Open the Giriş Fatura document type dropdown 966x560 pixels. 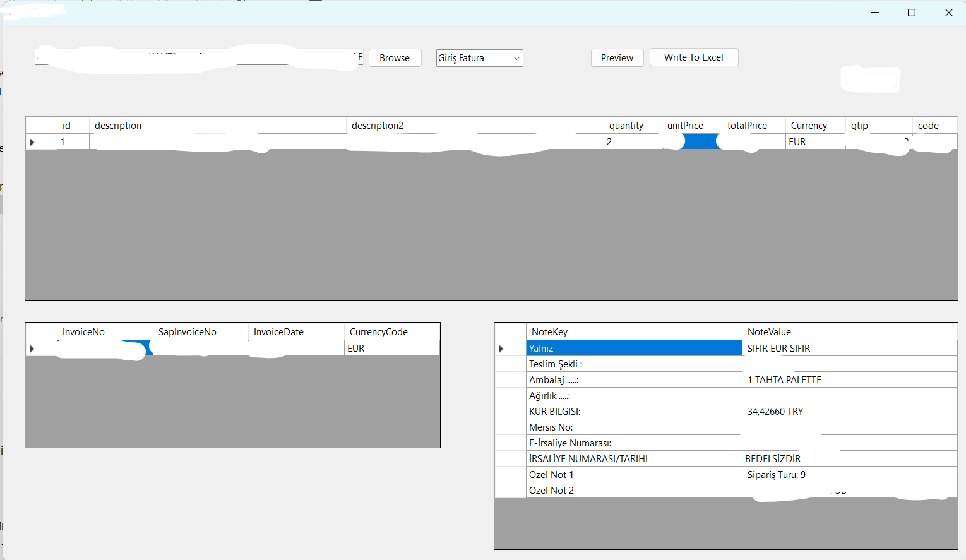(x=479, y=58)
